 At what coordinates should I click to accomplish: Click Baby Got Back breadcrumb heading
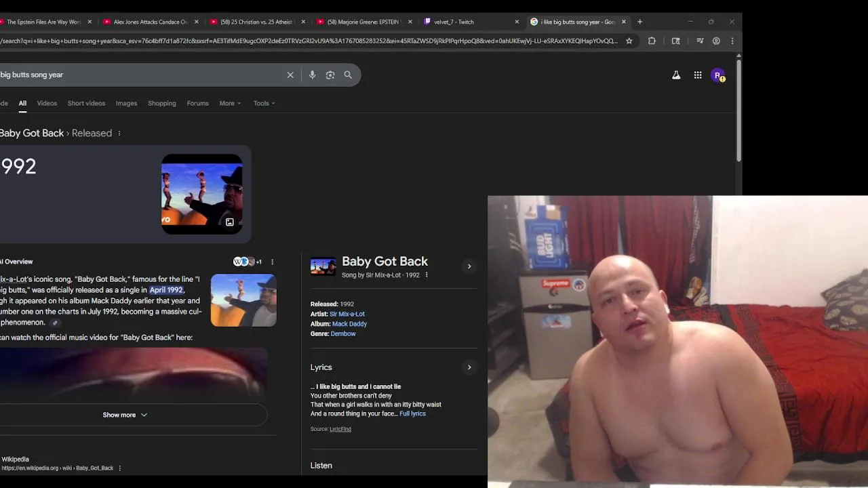click(x=32, y=134)
